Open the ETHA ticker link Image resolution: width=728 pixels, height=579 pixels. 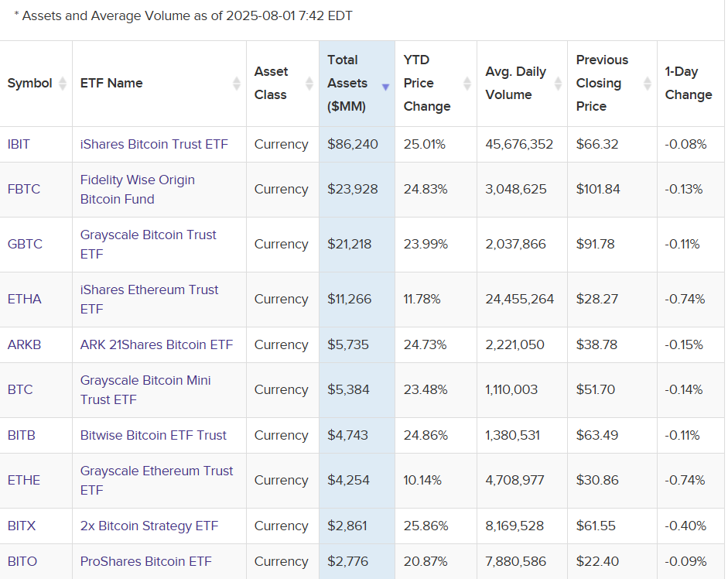point(23,299)
